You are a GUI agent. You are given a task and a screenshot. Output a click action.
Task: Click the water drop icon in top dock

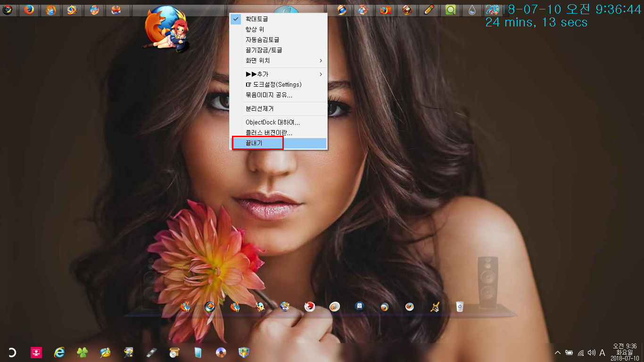point(472,9)
